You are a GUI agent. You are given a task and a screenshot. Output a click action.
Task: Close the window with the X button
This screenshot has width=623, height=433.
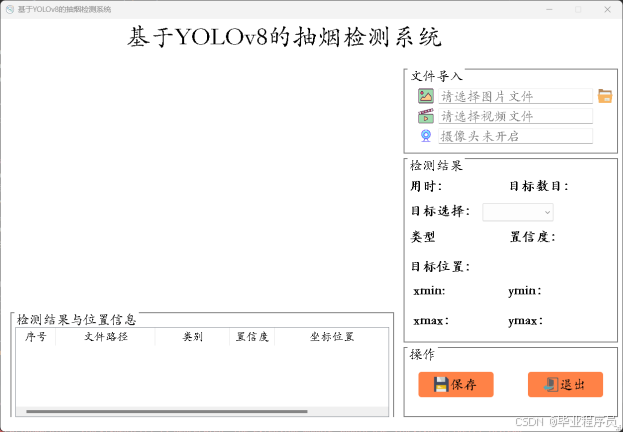tap(608, 10)
